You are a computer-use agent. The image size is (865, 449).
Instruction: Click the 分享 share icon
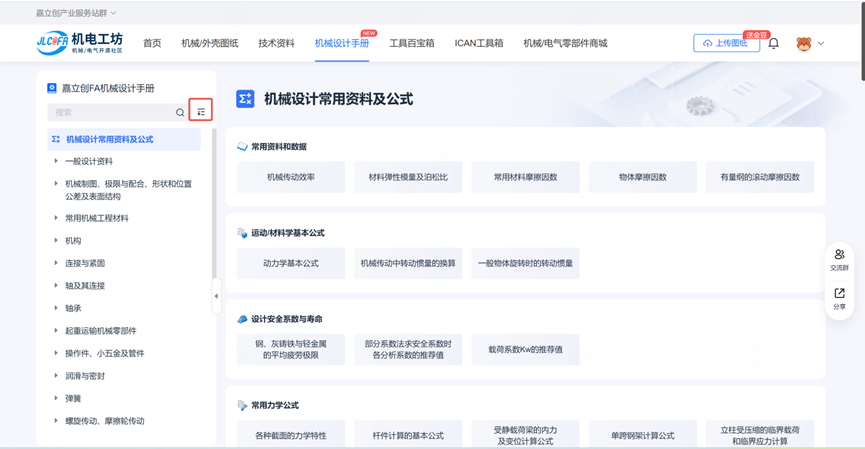click(839, 298)
